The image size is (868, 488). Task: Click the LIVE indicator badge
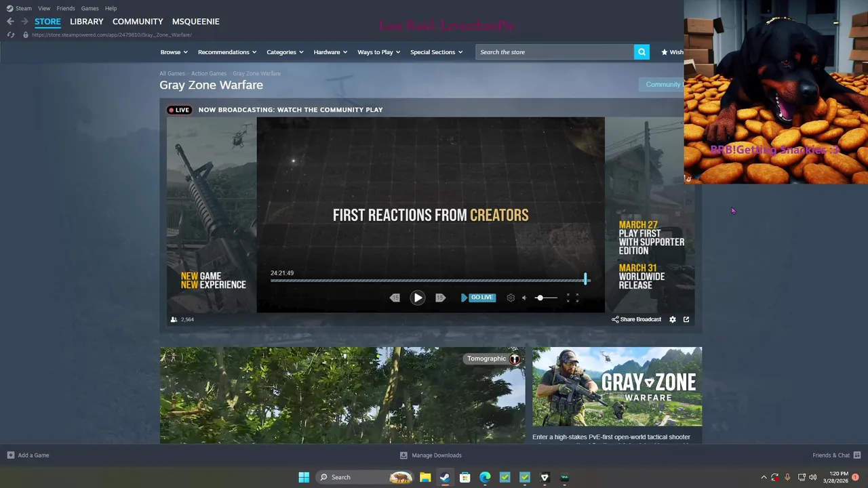(x=180, y=110)
